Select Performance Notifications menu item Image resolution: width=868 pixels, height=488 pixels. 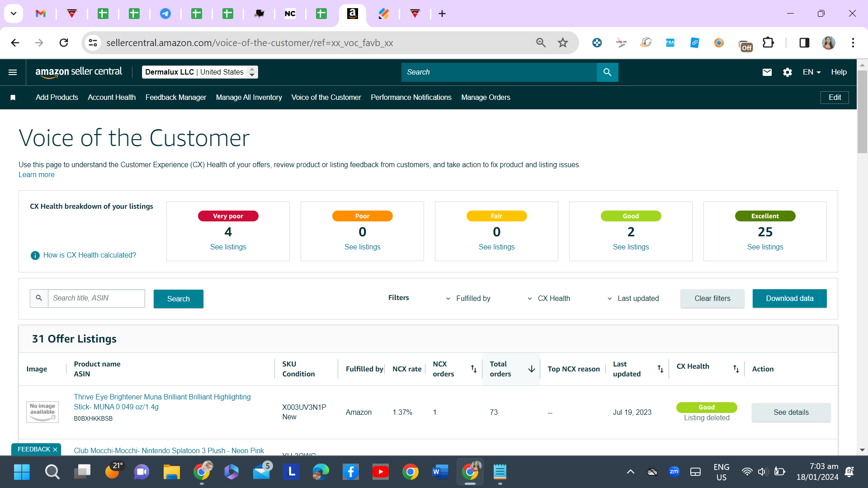click(x=411, y=98)
